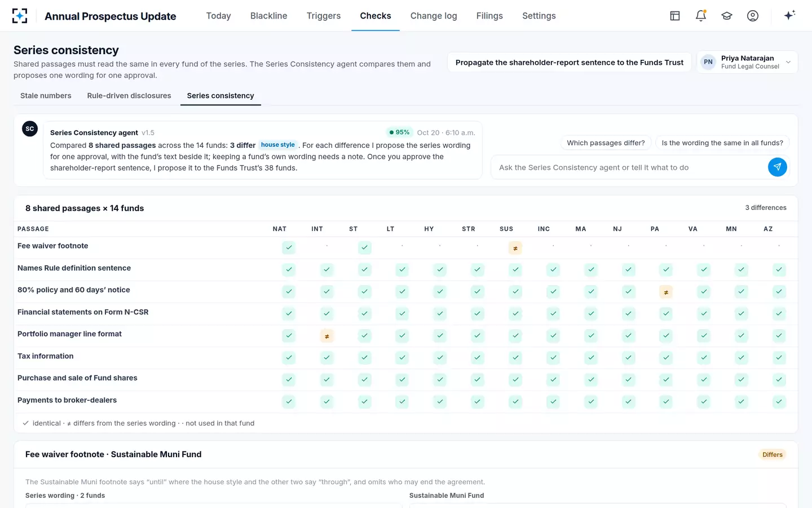Click the Tax information check under HY

click(440, 358)
